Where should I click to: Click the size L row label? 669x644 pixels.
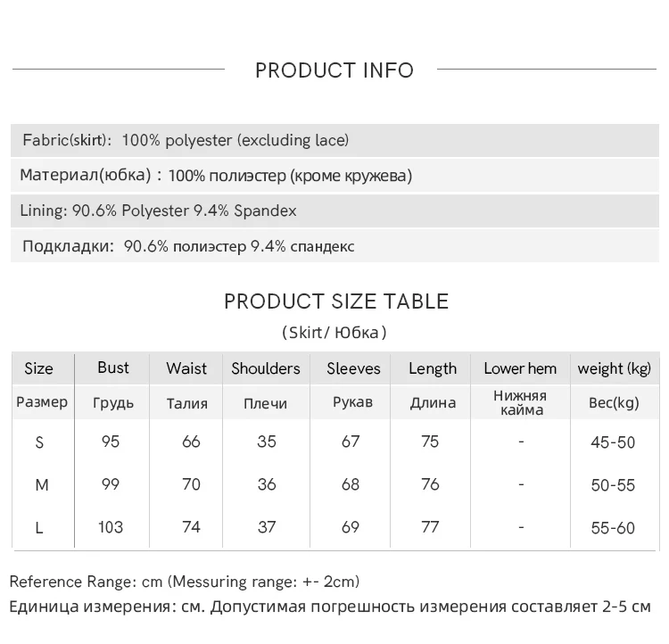tap(39, 528)
